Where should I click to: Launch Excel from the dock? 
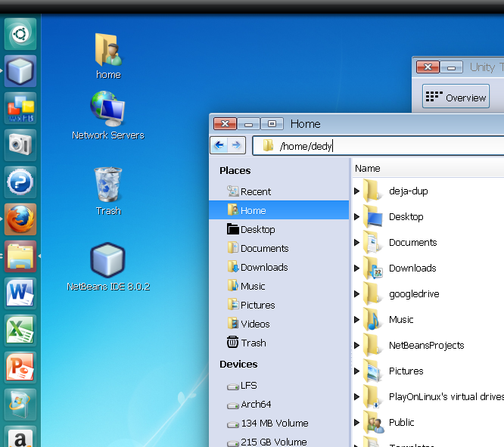tap(20, 330)
